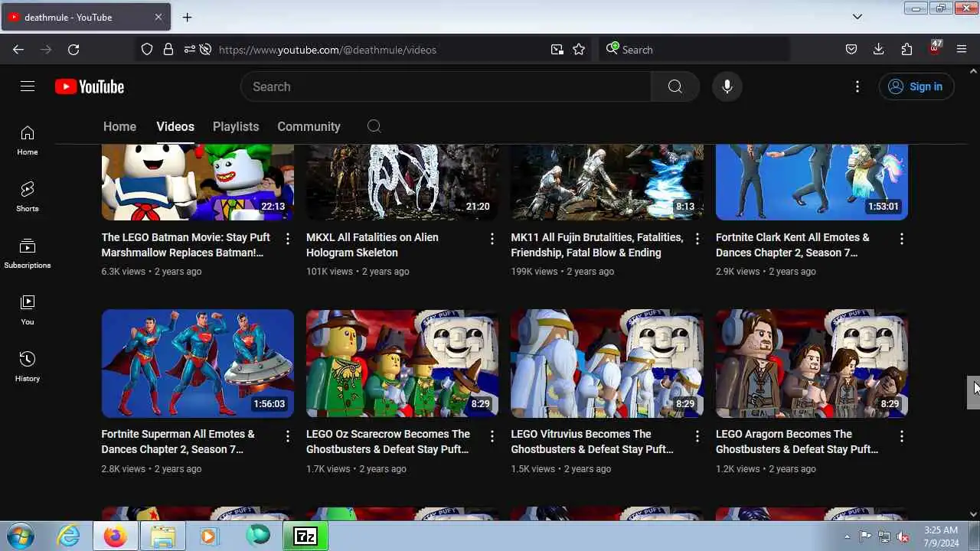Close the deathmule YouTube tab
The height and width of the screenshot is (551, 980).
tap(158, 17)
